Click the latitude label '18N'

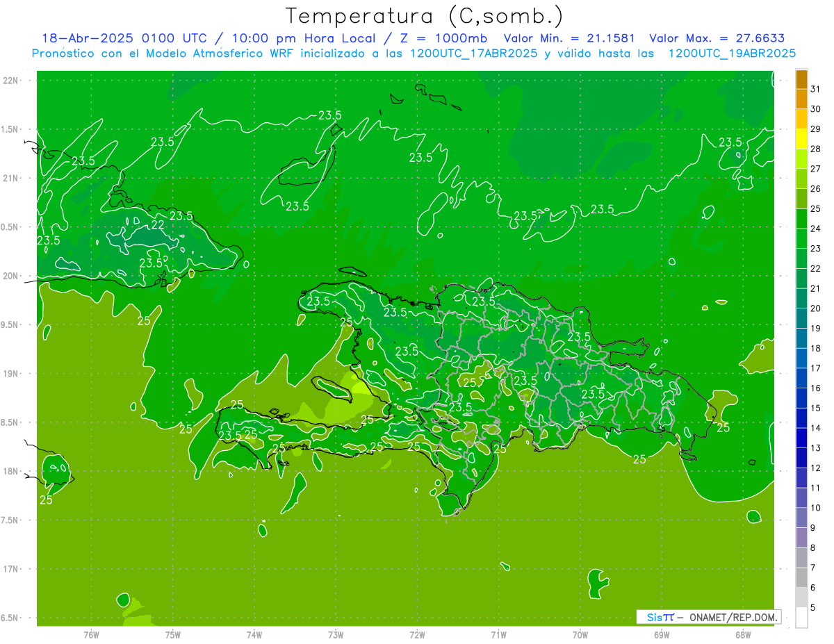click(x=10, y=471)
